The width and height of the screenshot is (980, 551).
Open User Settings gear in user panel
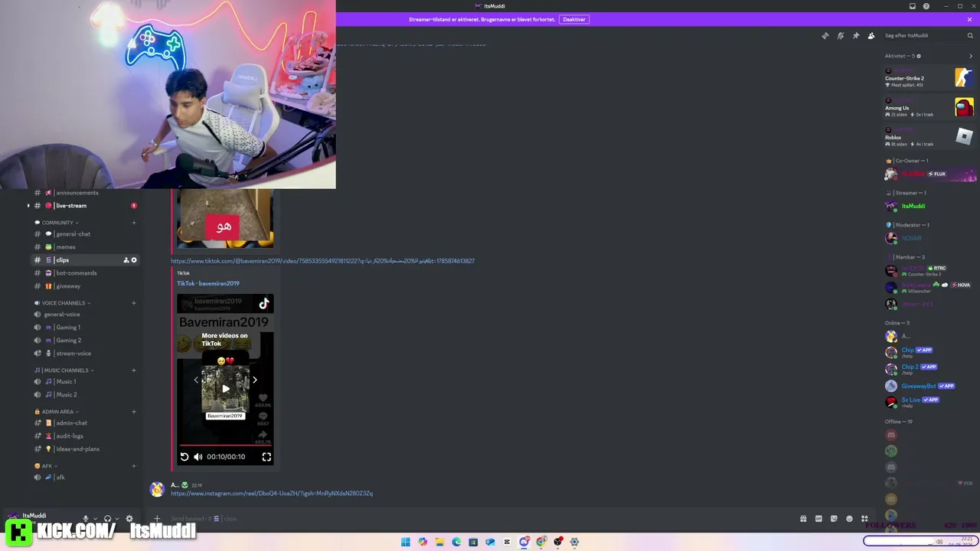point(129,519)
